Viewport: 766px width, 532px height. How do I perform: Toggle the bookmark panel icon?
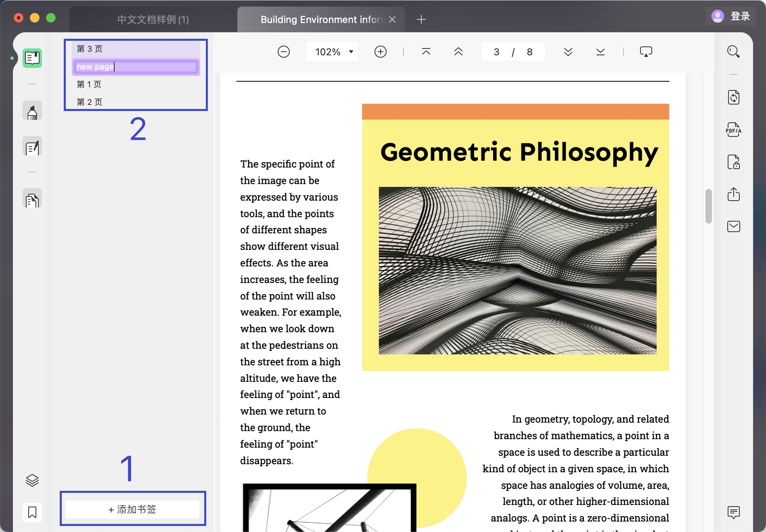pos(32,513)
